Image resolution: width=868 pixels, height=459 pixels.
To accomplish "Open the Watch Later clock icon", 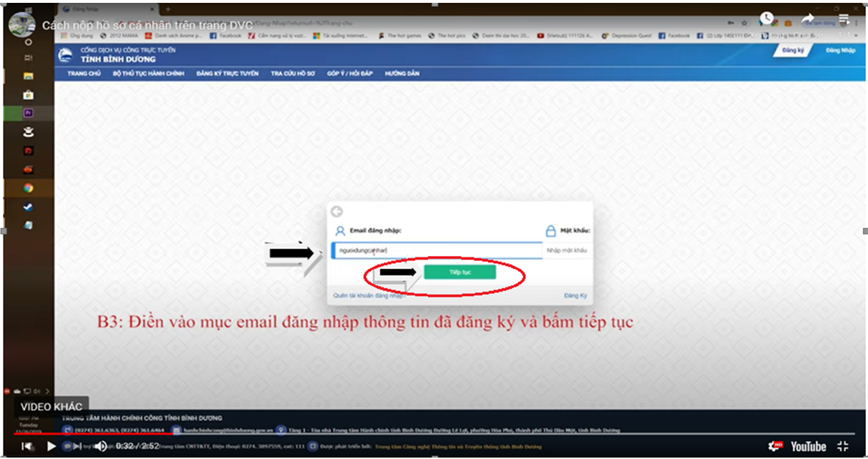I will coord(767,19).
